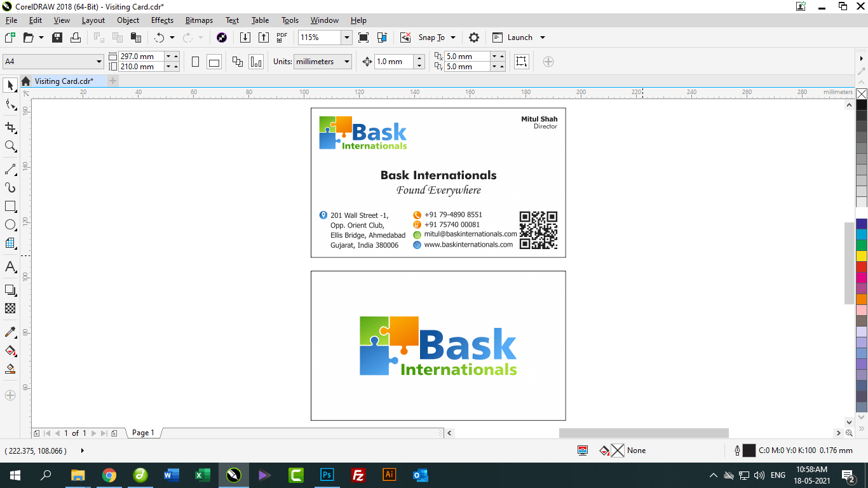Select the Graph Paper grid tool

tap(10, 243)
